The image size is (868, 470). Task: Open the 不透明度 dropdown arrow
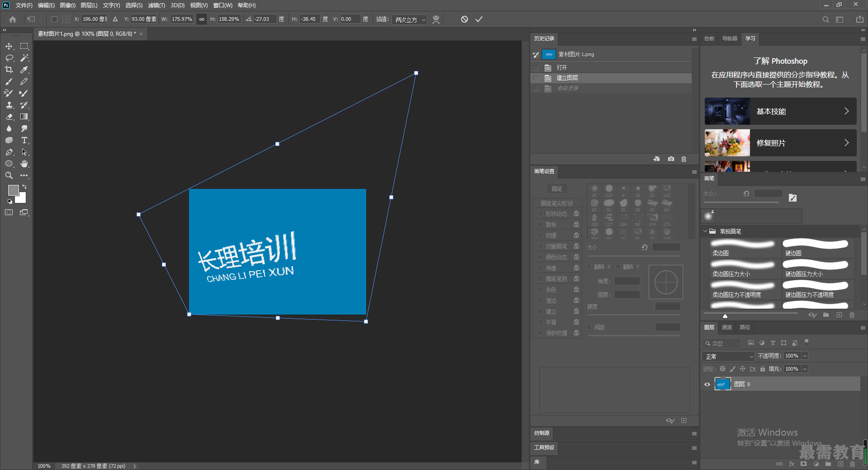(805, 356)
